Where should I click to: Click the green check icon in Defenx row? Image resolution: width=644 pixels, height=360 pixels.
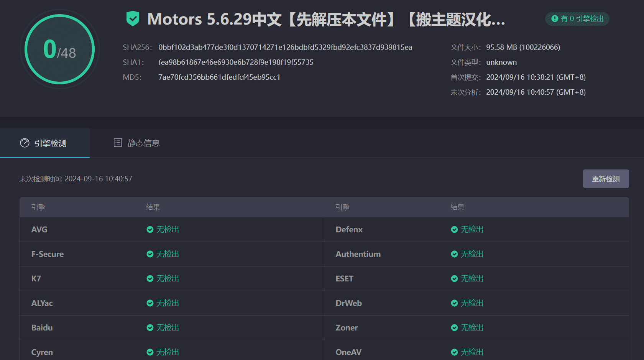454,229
